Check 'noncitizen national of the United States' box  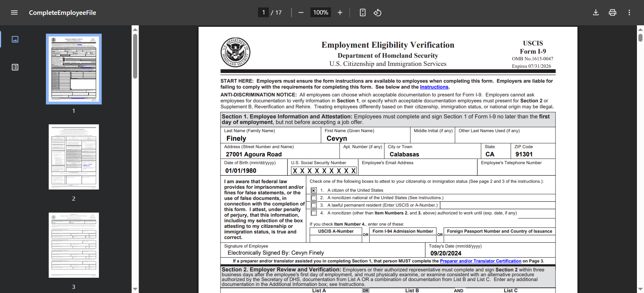click(314, 198)
